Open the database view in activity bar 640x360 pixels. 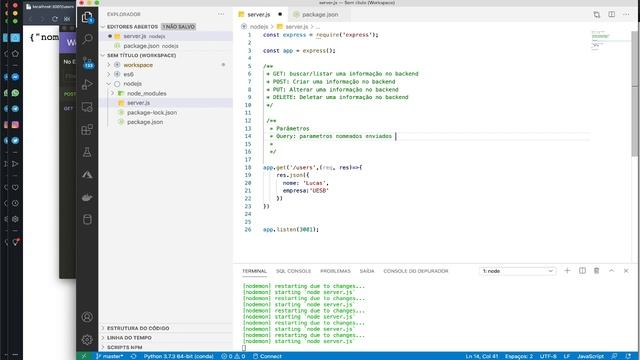pyautogui.click(x=87, y=220)
